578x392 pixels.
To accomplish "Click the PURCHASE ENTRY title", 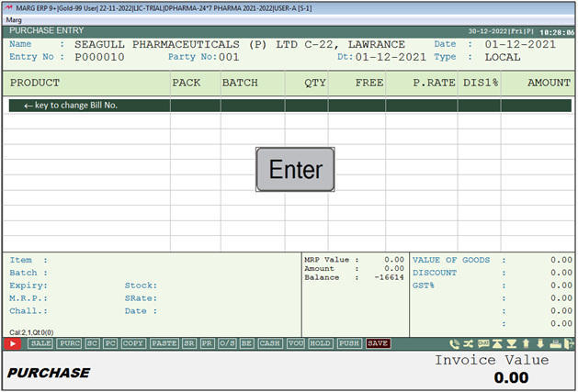I will (47, 30).
